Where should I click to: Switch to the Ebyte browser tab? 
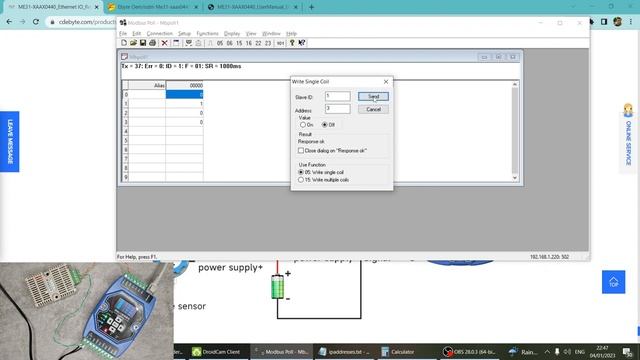152,7
